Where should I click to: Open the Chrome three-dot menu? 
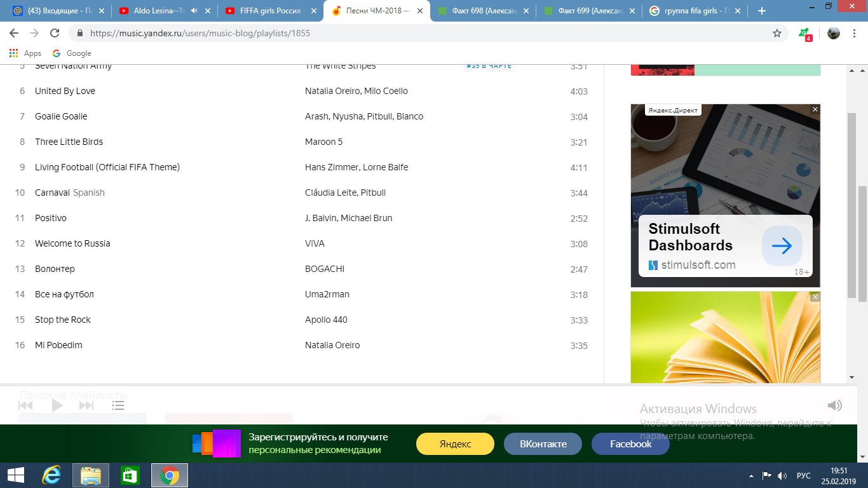[x=855, y=33]
